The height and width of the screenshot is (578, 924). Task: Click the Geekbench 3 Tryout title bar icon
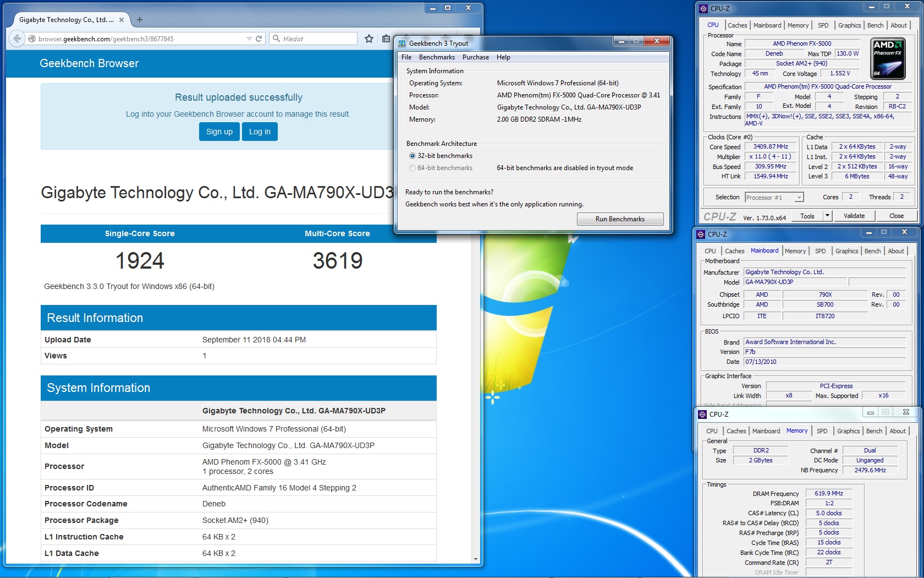(402, 43)
